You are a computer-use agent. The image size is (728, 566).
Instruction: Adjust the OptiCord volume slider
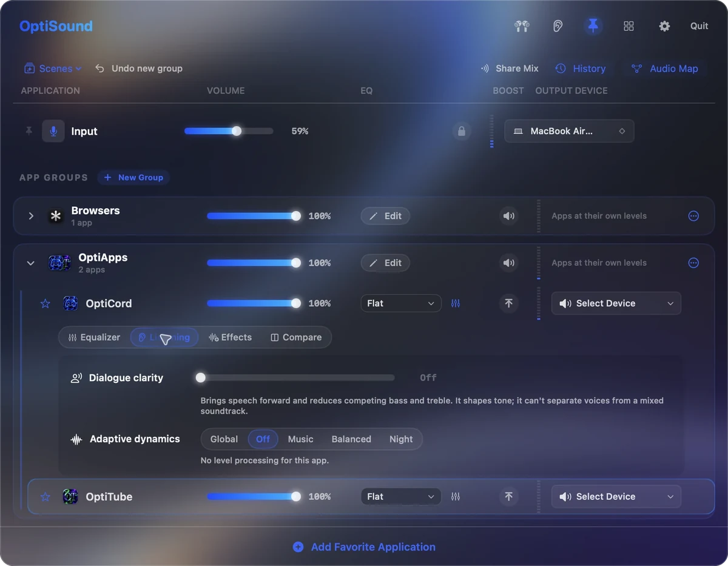click(254, 303)
